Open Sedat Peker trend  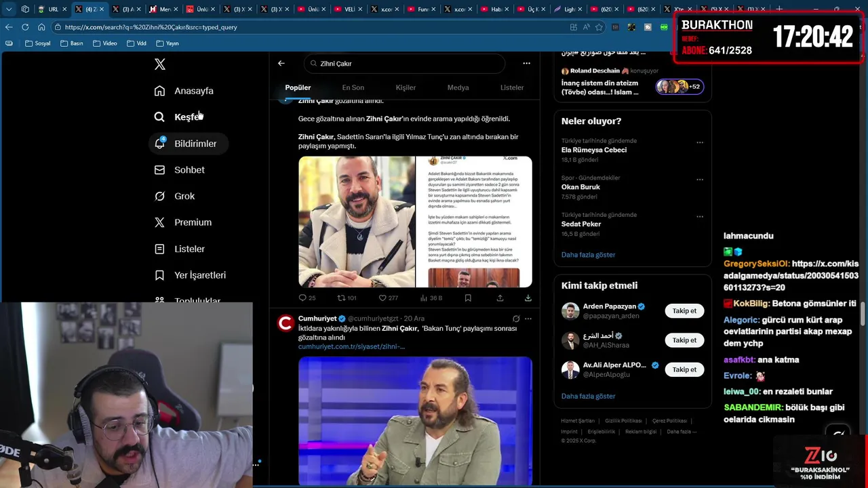click(x=581, y=224)
